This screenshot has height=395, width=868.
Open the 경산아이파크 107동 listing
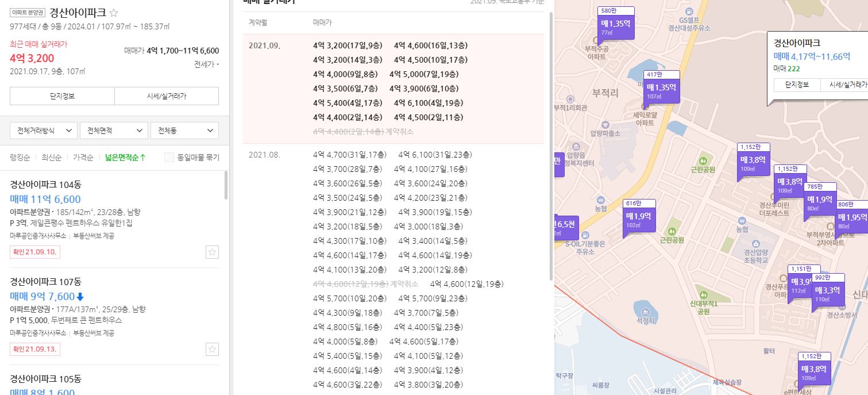point(46,282)
